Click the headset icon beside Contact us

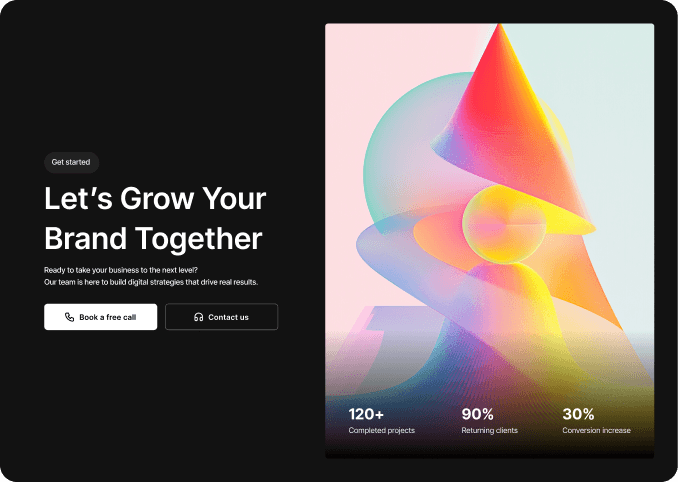(198, 317)
